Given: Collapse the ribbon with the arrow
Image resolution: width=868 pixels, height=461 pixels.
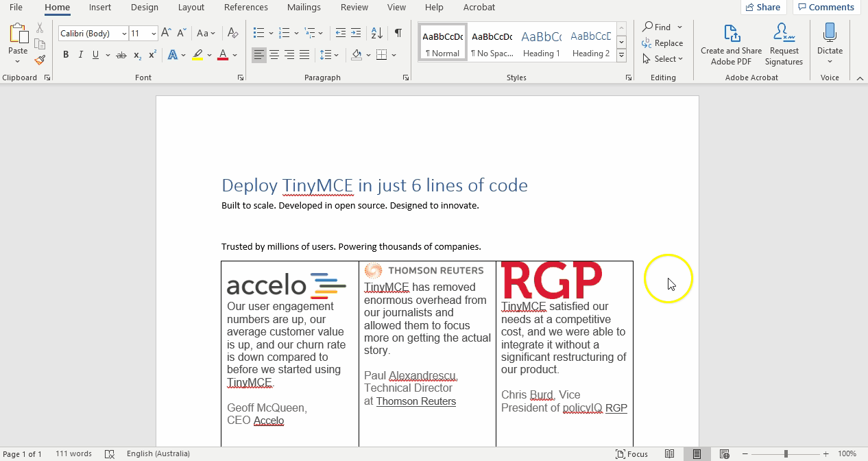Looking at the screenshot, I should 860,78.
